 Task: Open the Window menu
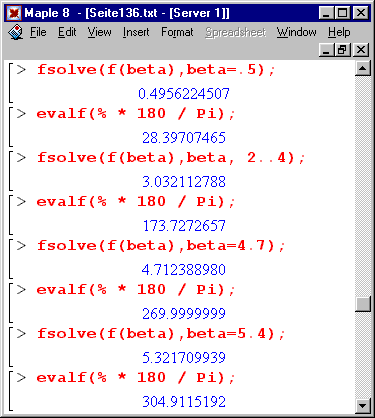tap(296, 32)
